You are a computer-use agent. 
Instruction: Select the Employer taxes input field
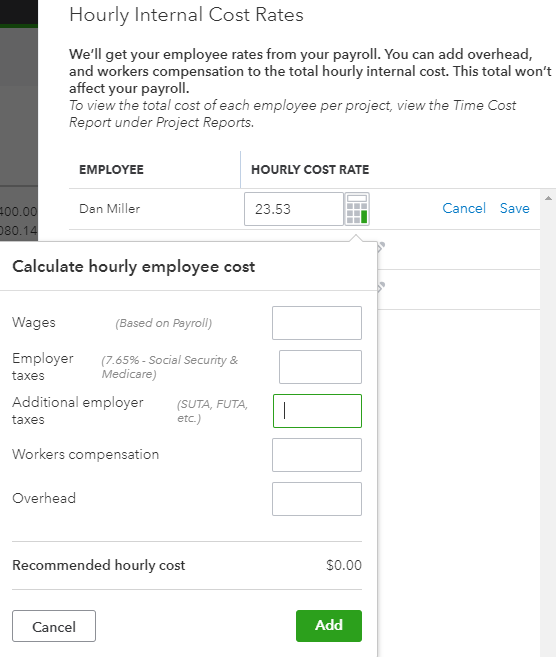(x=321, y=367)
